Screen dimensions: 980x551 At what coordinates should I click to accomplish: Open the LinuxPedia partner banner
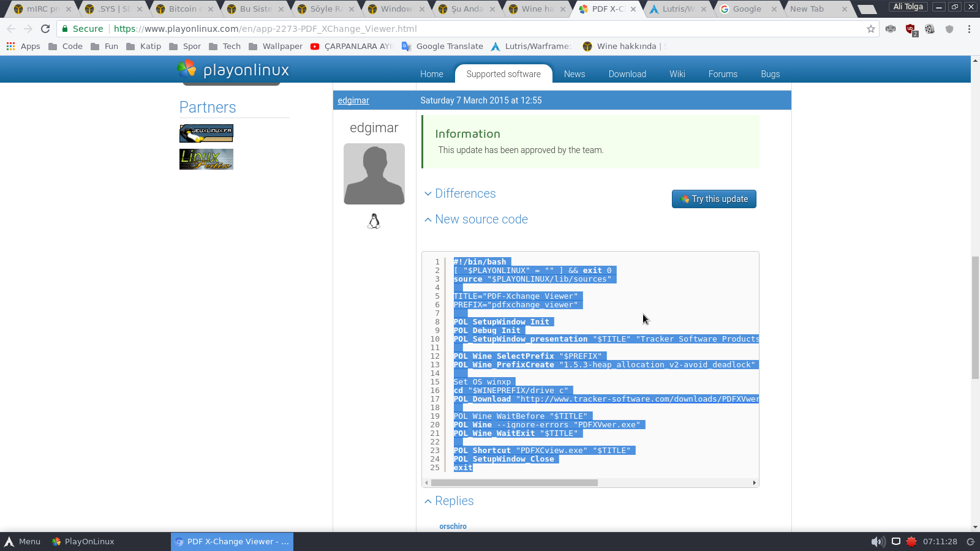[206, 159]
